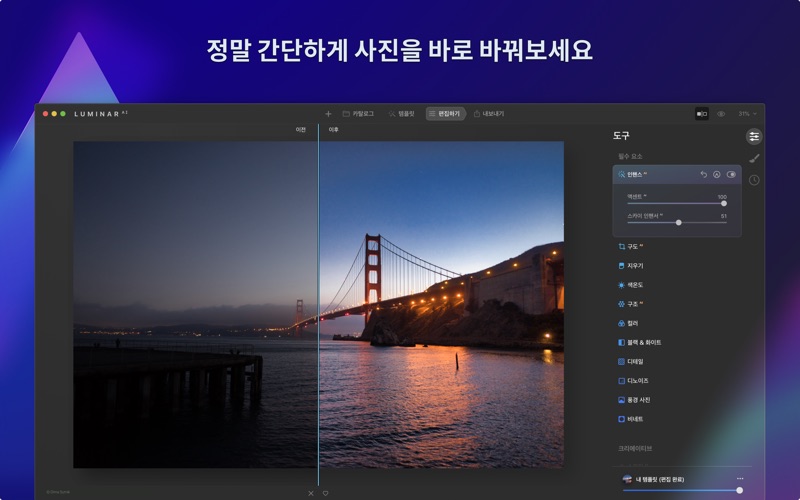Image resolution: width=800 pixels, height=500 pixels.
Task: Click the mask icon in 인핸스 panel
Action: pyautogui.click(x=717, y=174)
